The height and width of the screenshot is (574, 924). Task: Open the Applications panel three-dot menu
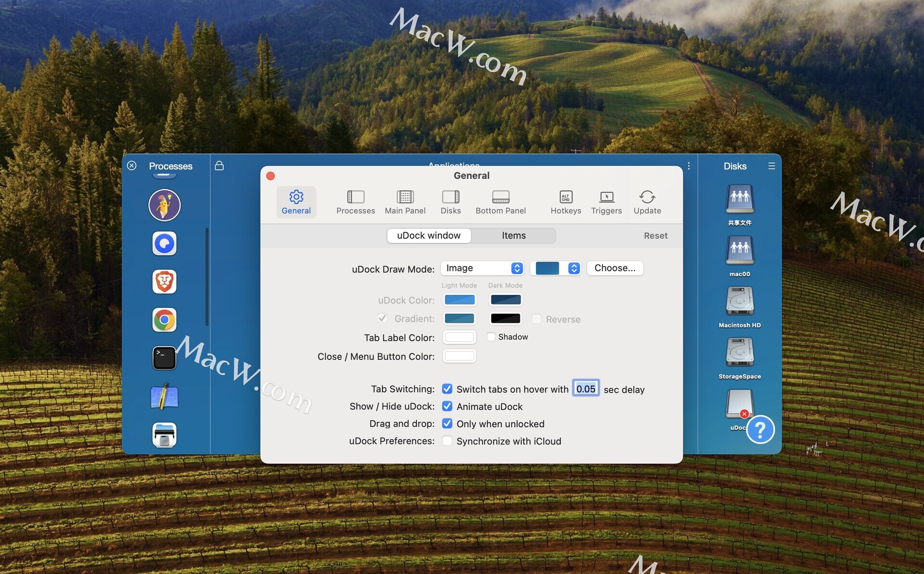coord(689,166)
